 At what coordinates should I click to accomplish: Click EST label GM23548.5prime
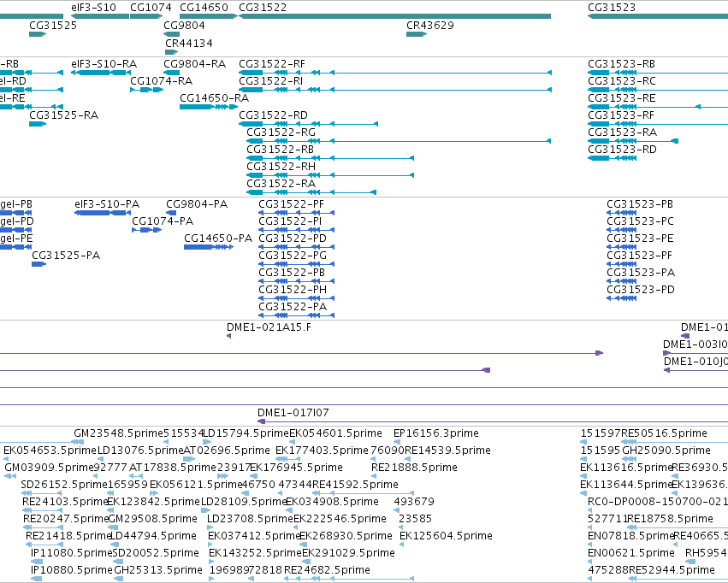coord(118,433)
